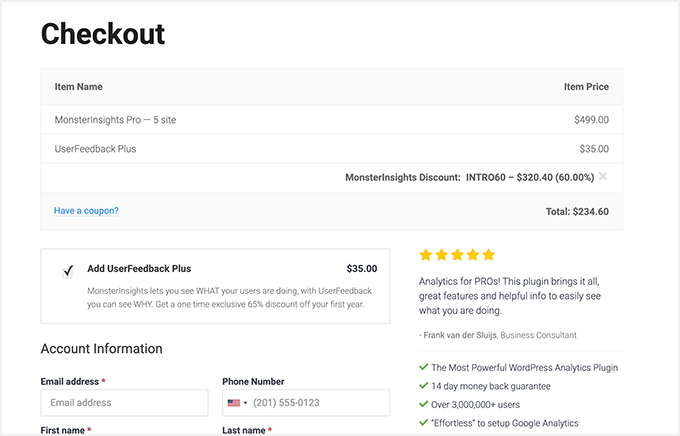Open the phone country flag dropdown

237,403
